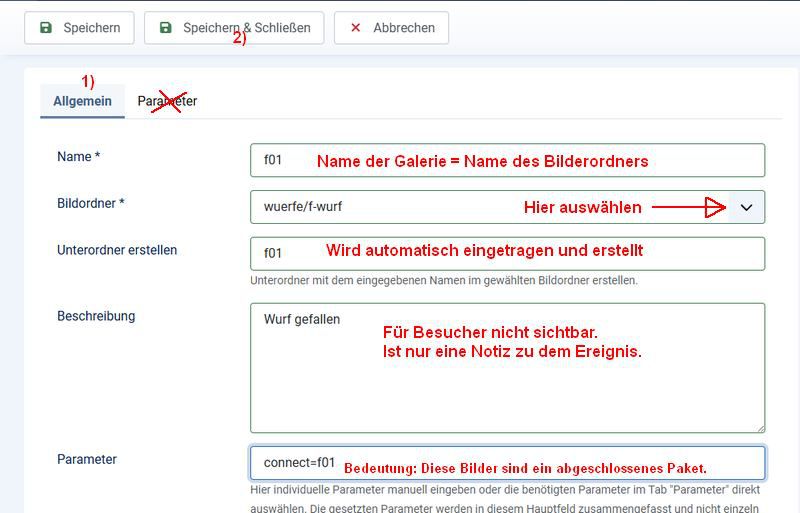
Task: Click the save icon on Speichern & Schließen
Action: pos(166,28)
